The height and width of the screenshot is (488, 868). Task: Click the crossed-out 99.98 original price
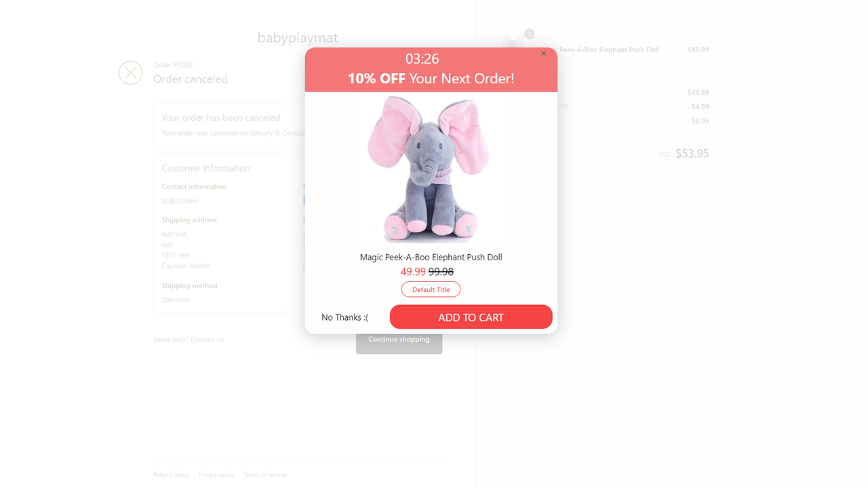(x=441, y=272)
